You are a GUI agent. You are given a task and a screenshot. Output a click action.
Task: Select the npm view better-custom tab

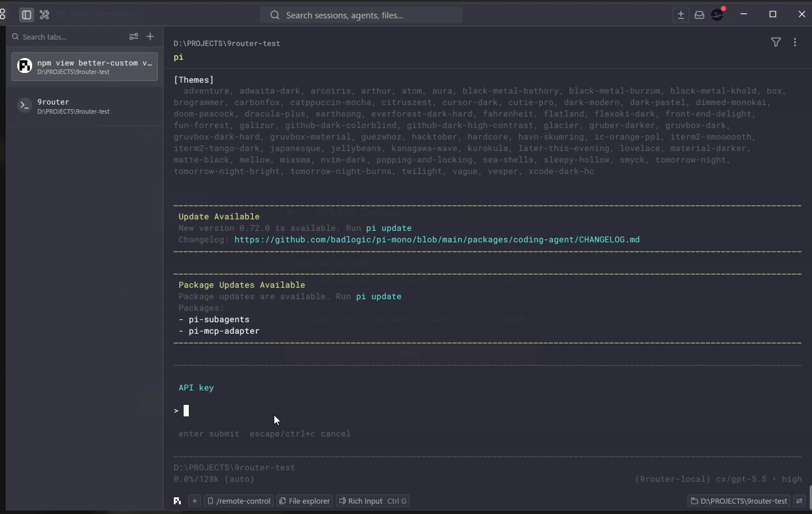(x=84, y=67)
